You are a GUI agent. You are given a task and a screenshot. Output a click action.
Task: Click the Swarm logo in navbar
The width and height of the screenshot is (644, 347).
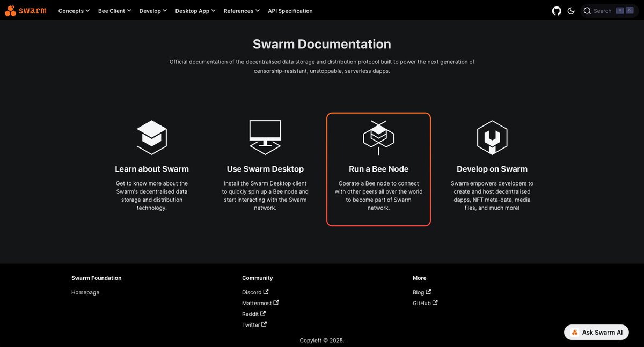coord(26,11)
